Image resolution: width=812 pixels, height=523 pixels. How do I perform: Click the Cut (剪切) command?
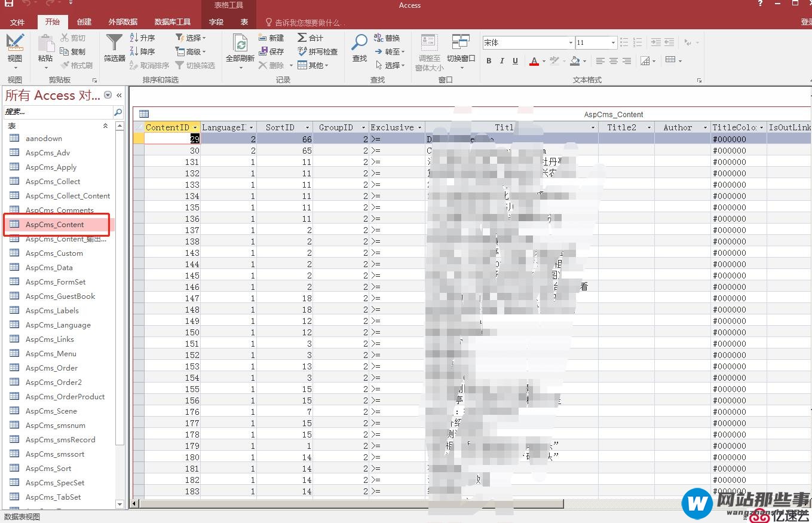point(73,38)
